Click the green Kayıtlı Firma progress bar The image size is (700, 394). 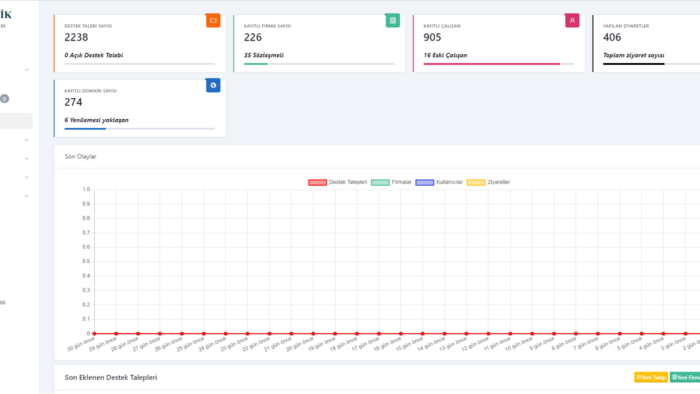[x=319, y=64]
